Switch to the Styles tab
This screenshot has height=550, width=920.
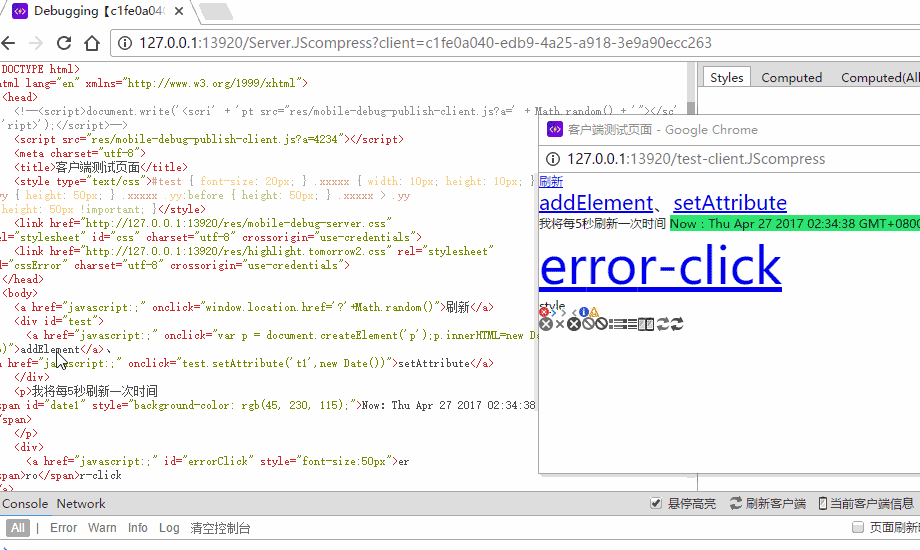[726, 77]
